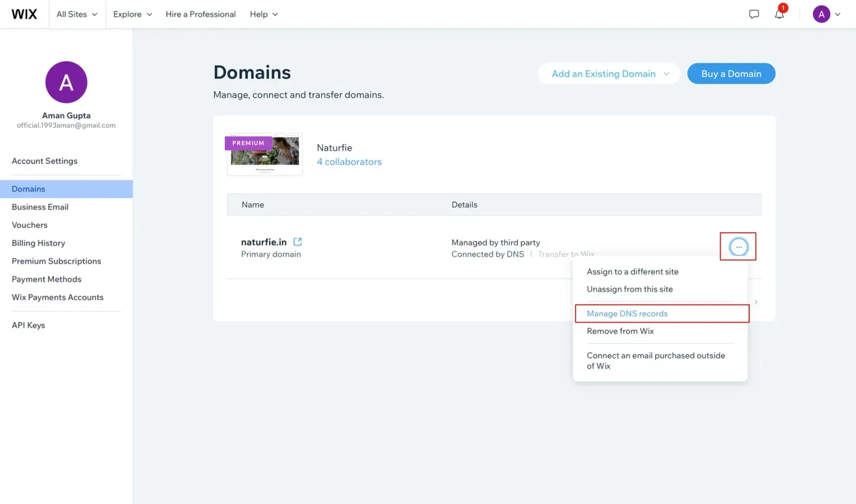Viewport: 856px width, 504px height.
Task: Go to Payment Methods in sidebar
Action: [x=47, y=279]
